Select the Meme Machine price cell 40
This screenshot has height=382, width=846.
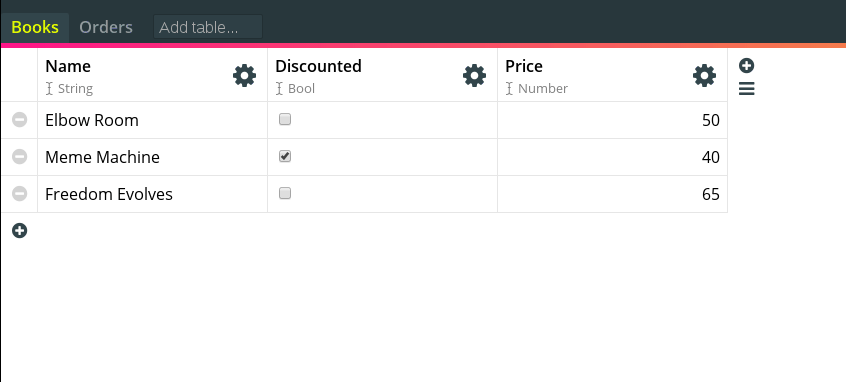coord(612,157)
